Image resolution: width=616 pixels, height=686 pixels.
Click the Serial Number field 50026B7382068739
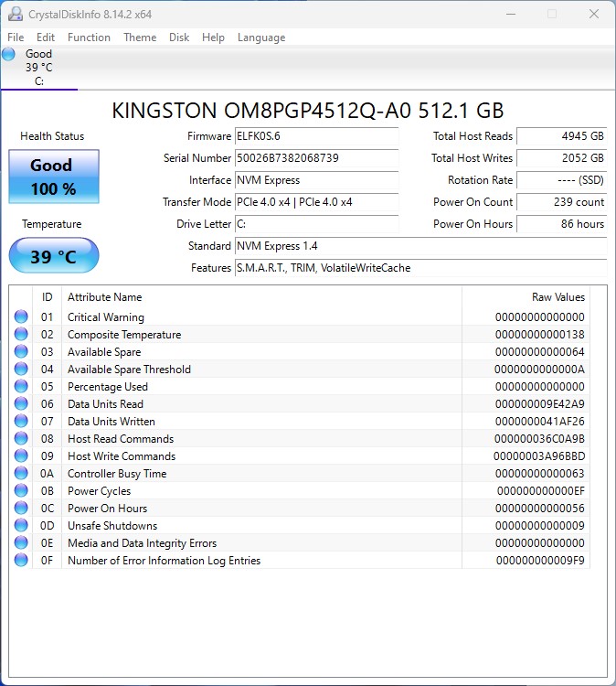(316, 158)
